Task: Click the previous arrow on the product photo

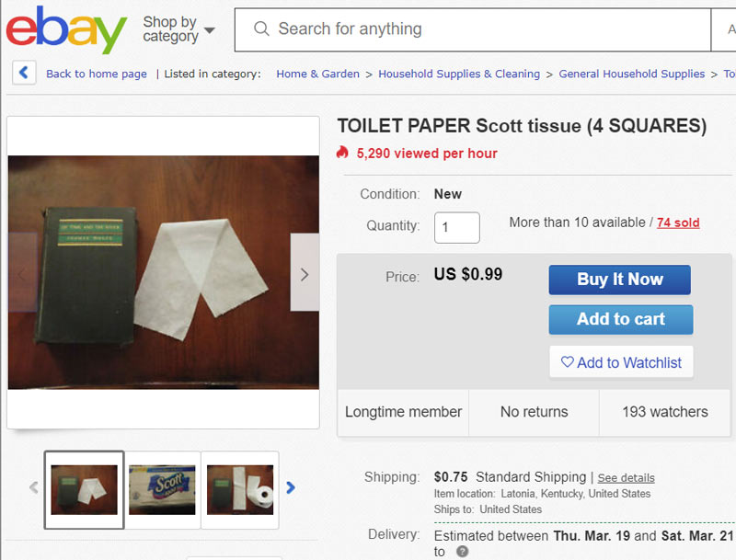Action: click(20, 273)
